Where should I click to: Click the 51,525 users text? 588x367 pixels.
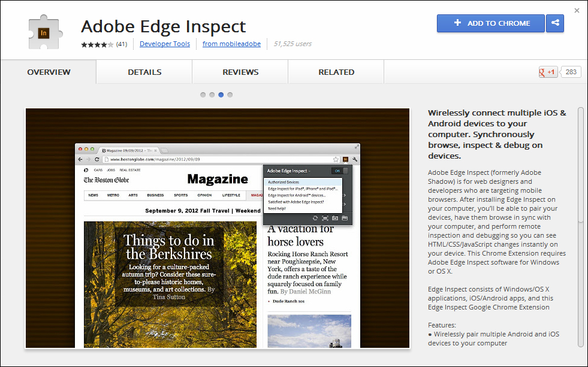[x=293, y=44]
